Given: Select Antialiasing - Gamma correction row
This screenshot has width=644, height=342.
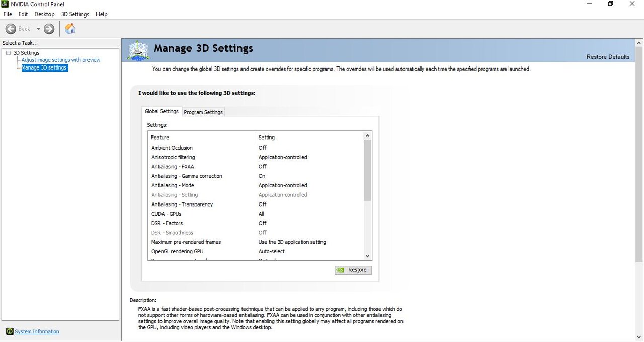Looking at the screenshot, I should [256, 176].
